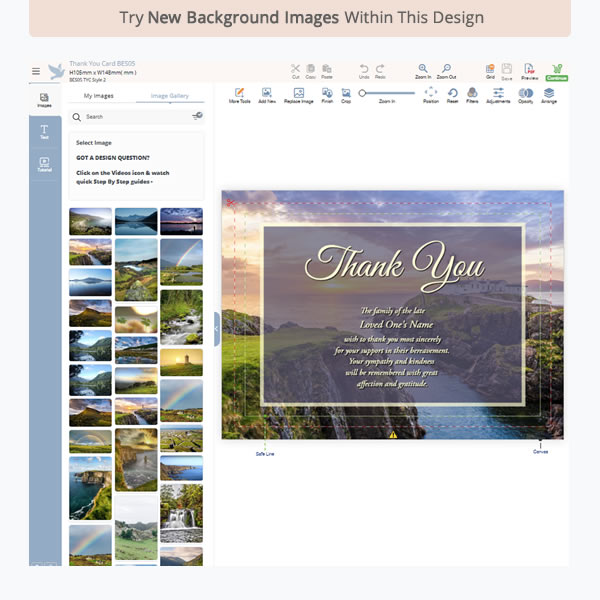Select the Images sidebar panel
600x600 pixels.
click(44, 100)
